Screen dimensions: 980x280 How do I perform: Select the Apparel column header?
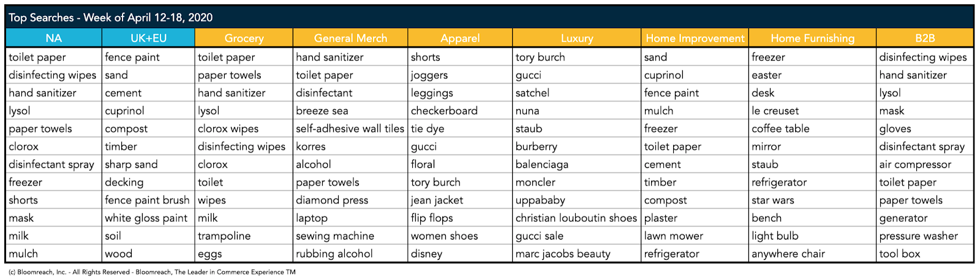460,38
